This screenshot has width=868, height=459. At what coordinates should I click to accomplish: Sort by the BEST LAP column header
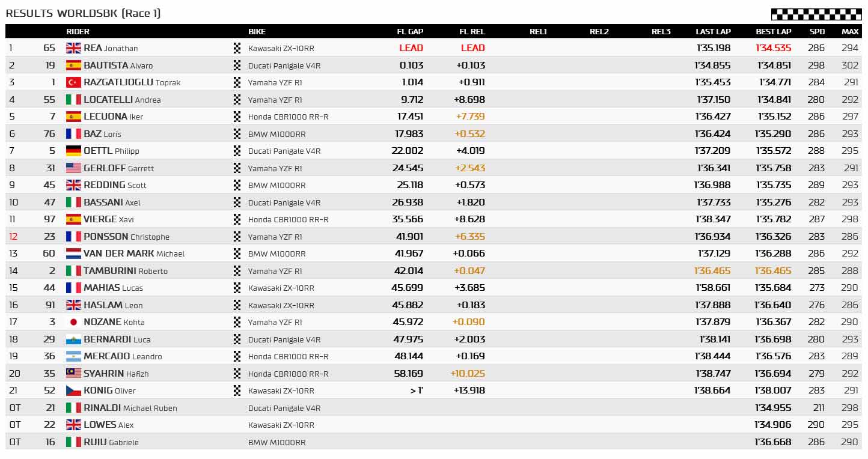(x=774, y=31)
